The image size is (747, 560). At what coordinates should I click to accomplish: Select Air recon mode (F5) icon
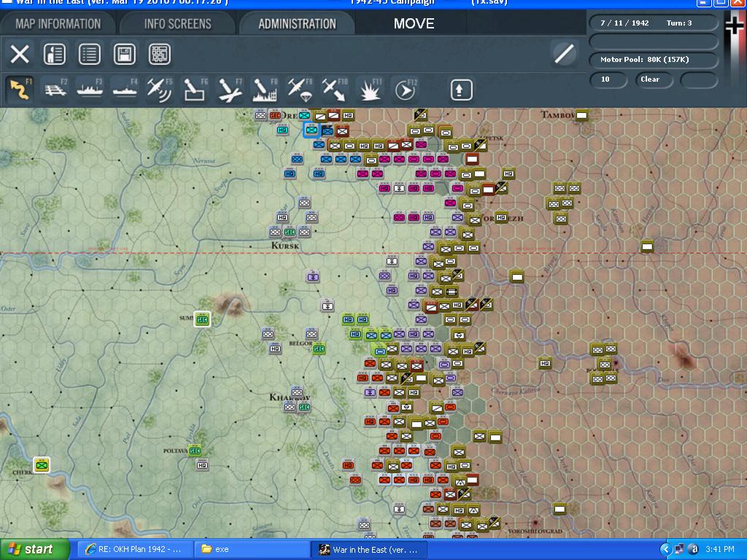[160, 89]
